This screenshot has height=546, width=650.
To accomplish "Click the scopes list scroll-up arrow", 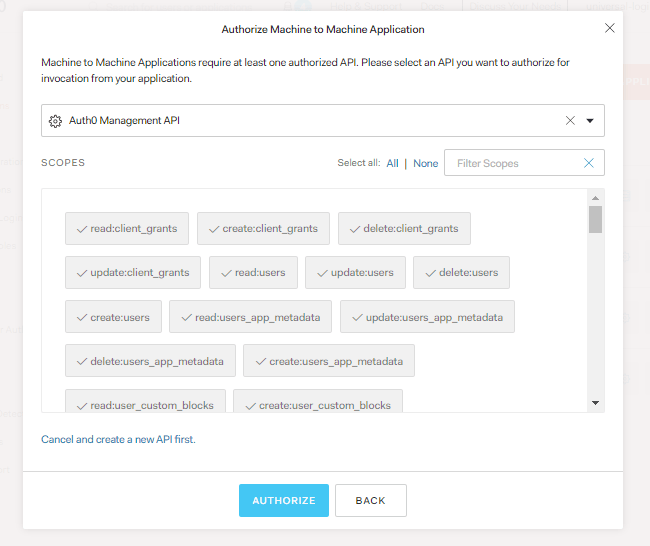I will tap(595, 198).
